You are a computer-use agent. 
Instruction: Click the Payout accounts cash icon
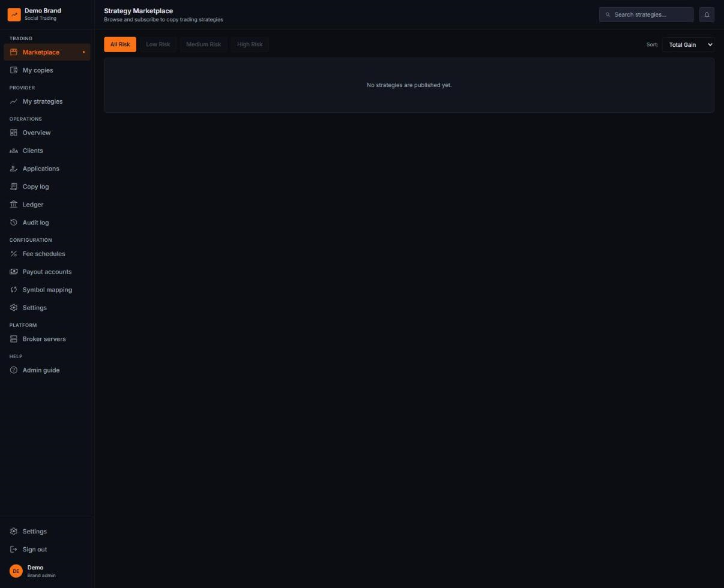tap(14, 272)
